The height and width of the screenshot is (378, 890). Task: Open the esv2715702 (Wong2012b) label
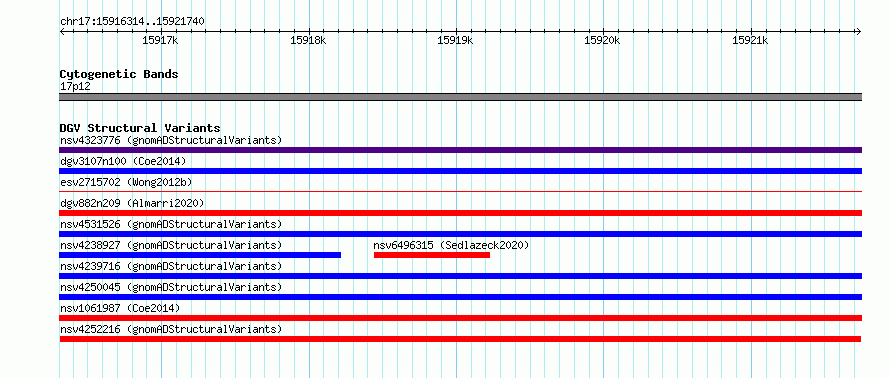tap(126, 182)
